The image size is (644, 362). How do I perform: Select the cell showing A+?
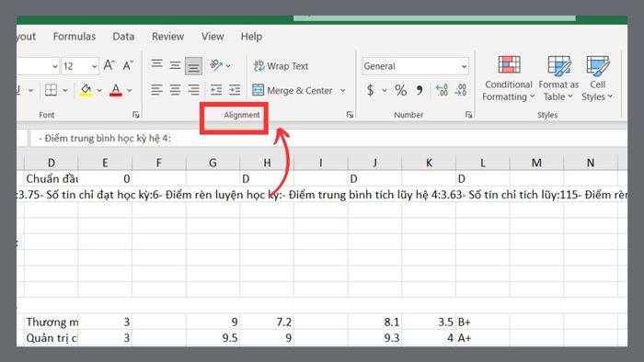pos(483,338)
